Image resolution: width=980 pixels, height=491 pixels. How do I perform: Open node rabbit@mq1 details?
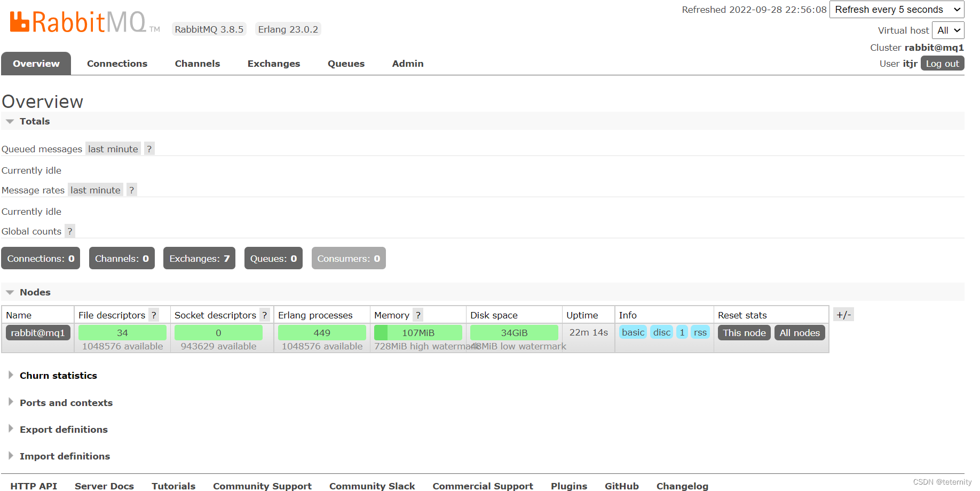pos(38,333)
